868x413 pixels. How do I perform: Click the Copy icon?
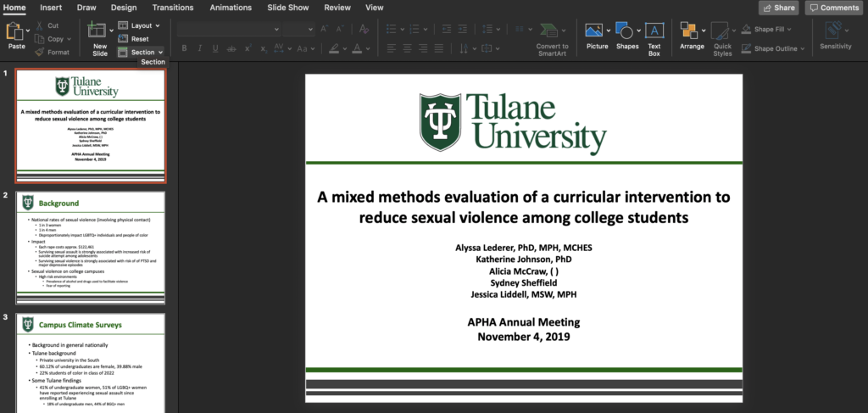coord(39,39)
